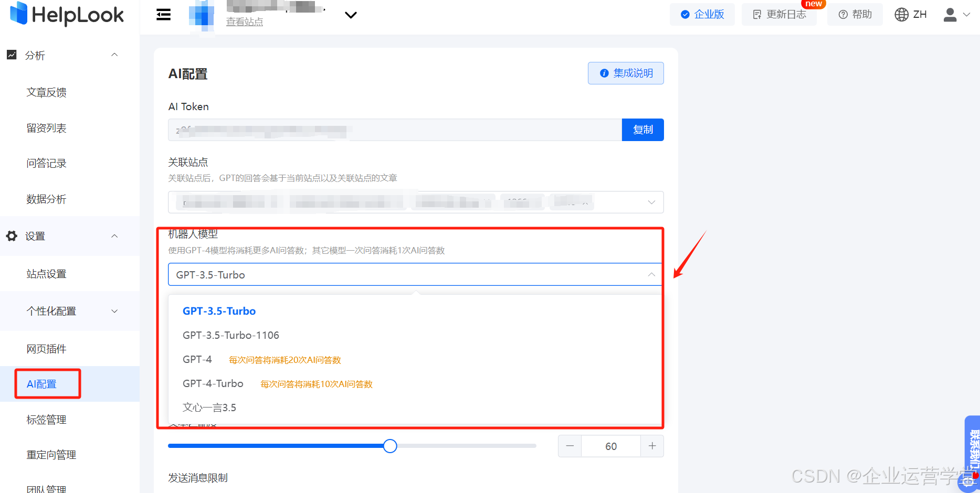
Task: Switch language via ZH globe icon
Action: coord(911,14)
